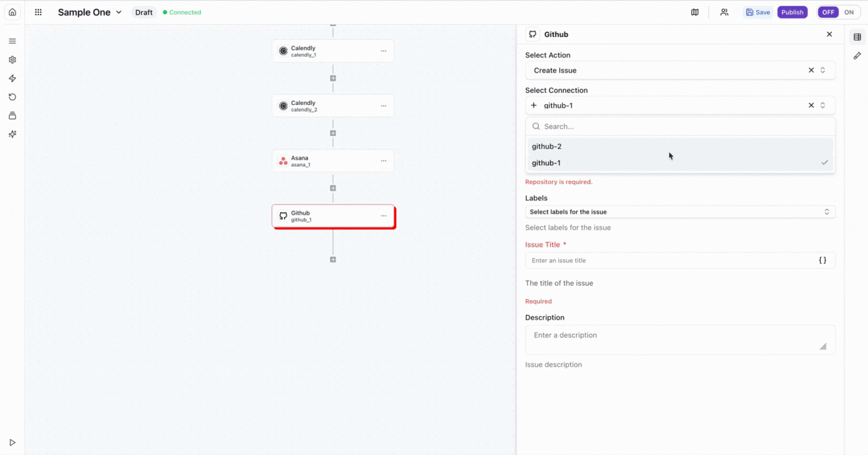This screenshot has height=455, width=868.
Task: Open the map view icon in the top bar
Action: [x=695, y=12]
